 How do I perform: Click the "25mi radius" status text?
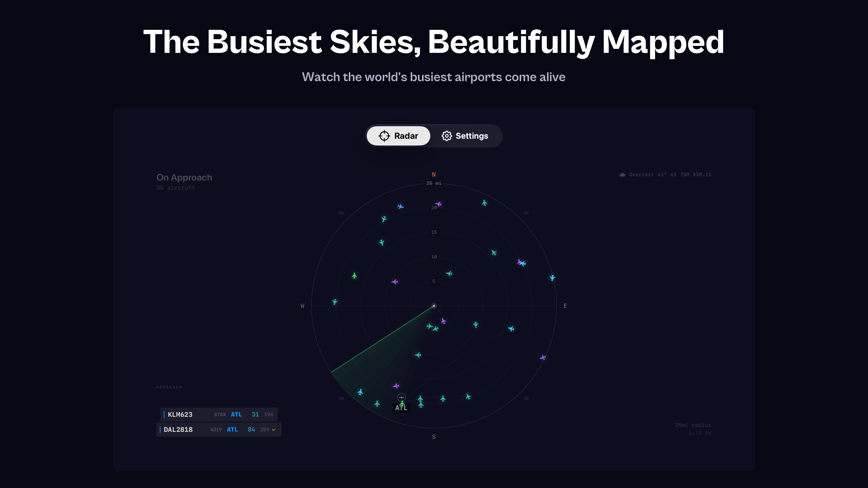tap(693, 425)
